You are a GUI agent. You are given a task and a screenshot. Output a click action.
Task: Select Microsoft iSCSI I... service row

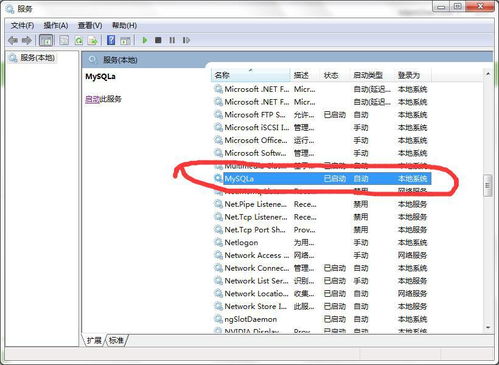[323, 127]
